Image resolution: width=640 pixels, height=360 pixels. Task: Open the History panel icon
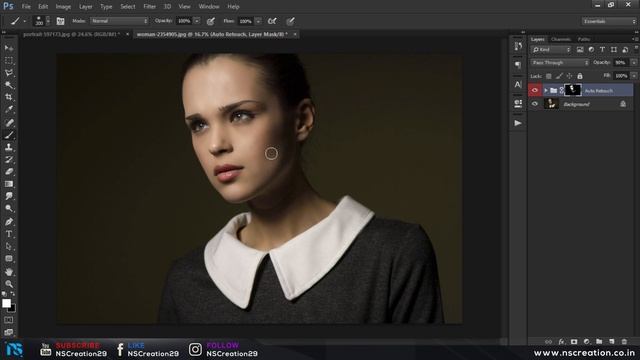(x=518, y=47)
